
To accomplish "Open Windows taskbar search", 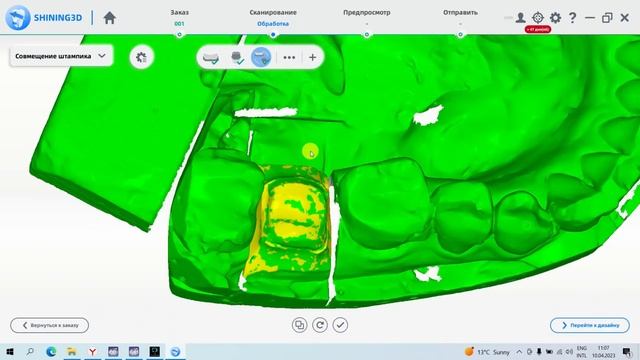I will [30, 351].
